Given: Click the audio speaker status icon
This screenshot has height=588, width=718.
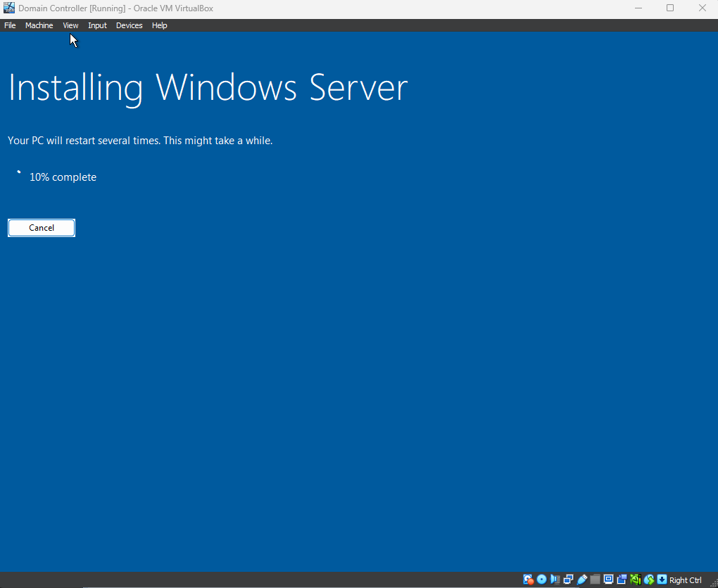Looking at the screenshot, I should [555, 580].
